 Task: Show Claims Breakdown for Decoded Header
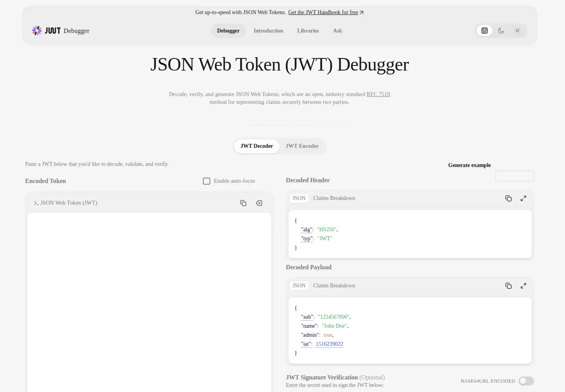(x=334, y=198)
